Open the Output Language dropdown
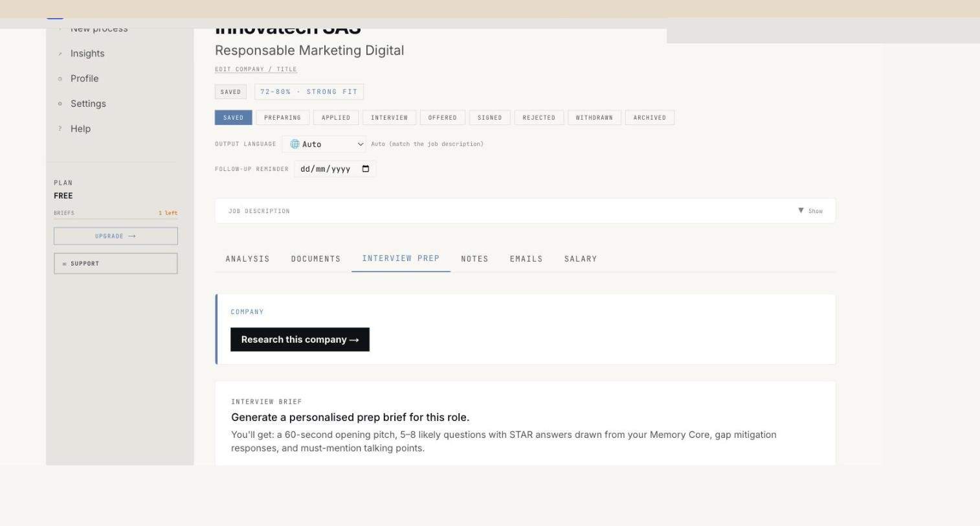 point(324,144)
